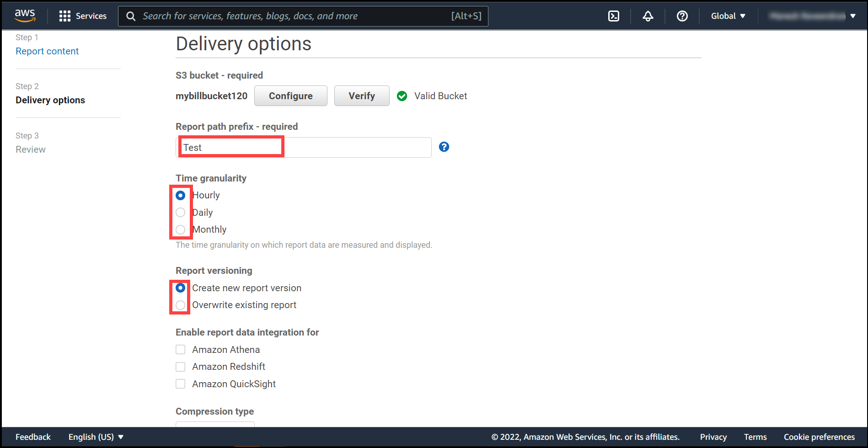Focus the AWS search box
Screen dimensions: 868x448
[303, 16]
